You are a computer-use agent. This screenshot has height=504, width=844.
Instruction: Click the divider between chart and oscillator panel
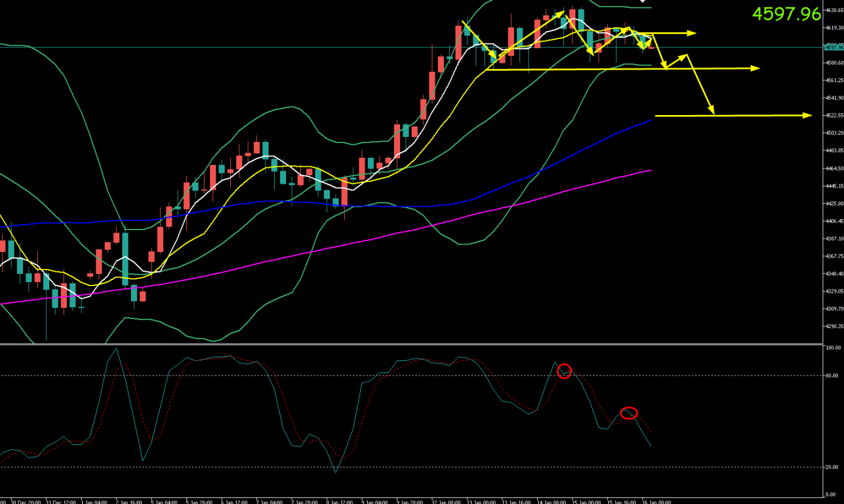point(414,343)
